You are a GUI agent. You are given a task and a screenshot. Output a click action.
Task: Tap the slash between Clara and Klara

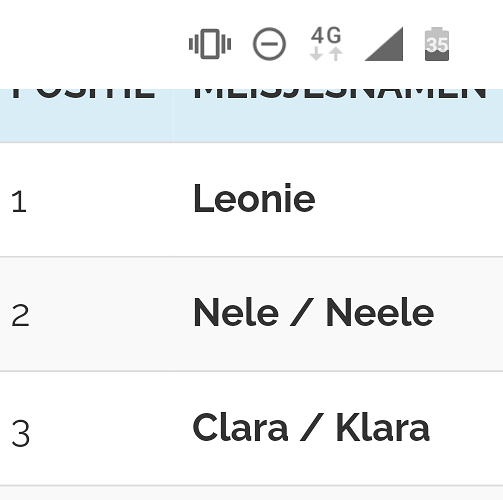click(x=312, y=427)
